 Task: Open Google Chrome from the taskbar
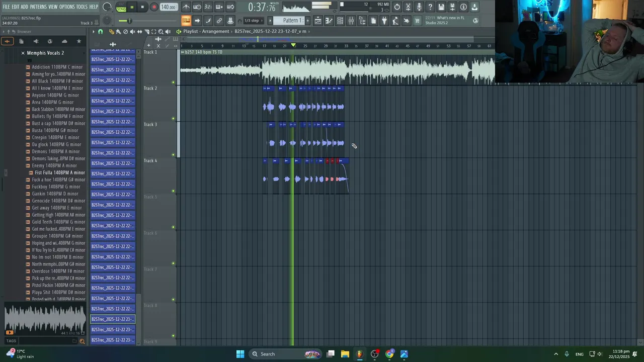[x=389, y=354]
